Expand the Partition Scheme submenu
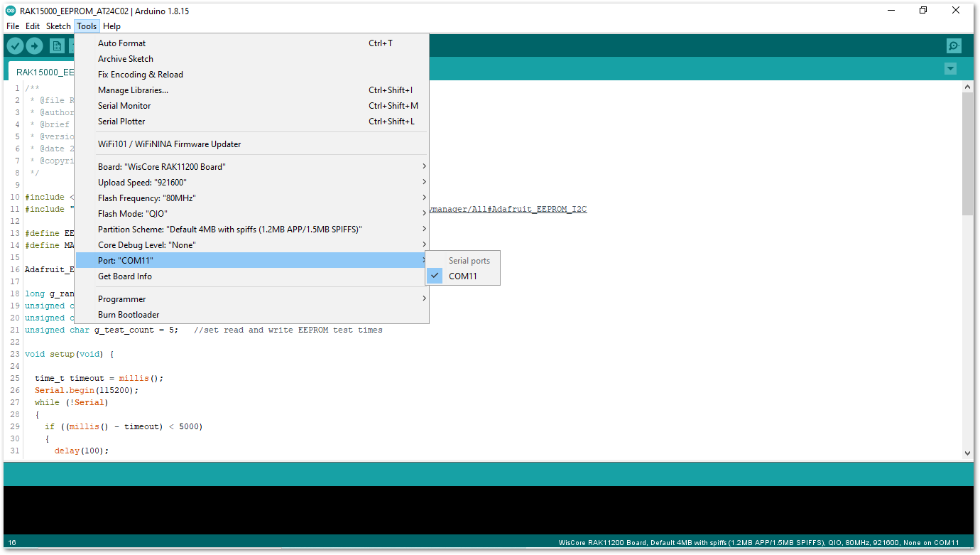Image resolution: width=980 pixels, height=555 pixels. click(252, 230)
